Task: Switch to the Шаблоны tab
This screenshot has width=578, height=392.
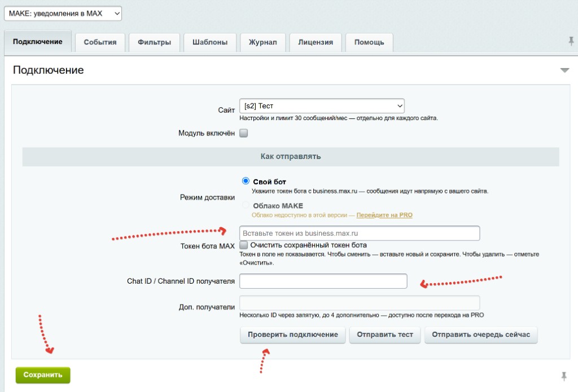Action: coord(210,42)
